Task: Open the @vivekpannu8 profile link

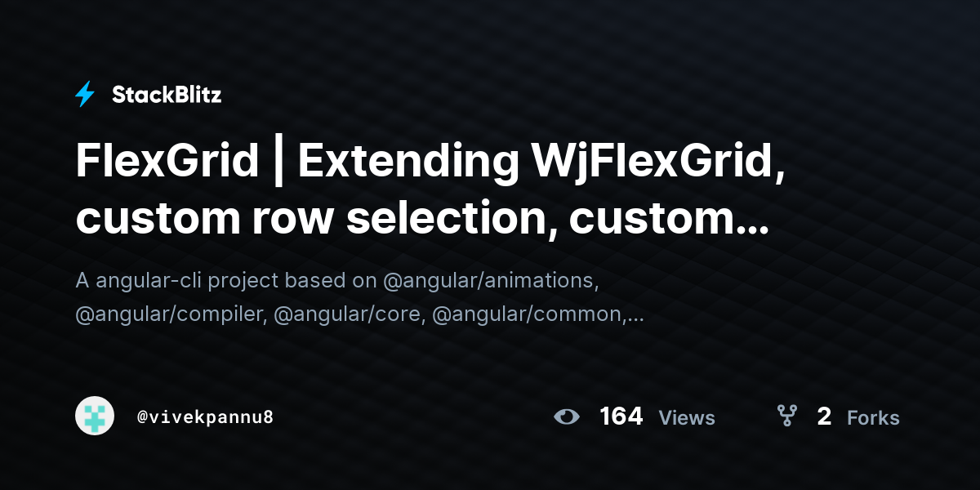Action: (205, 417)
